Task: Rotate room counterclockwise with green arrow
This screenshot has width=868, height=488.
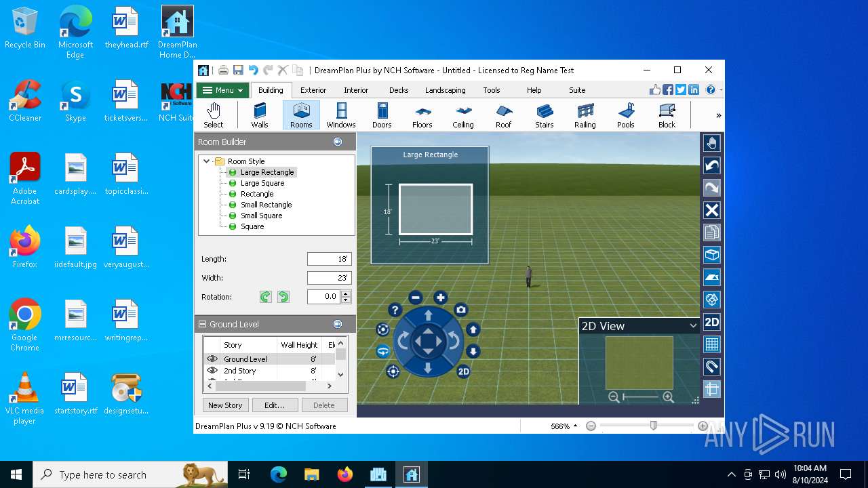Action: (x=283, y=297)
